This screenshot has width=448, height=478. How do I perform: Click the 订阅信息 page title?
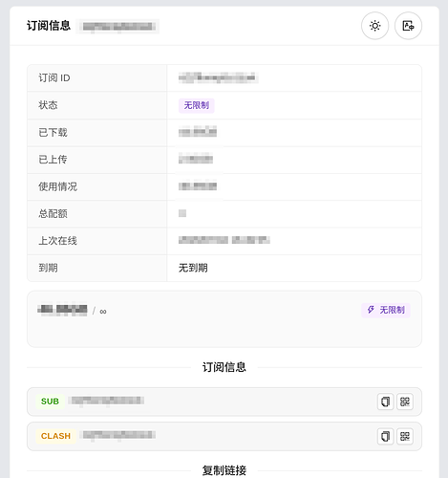[x=49, y=26]
